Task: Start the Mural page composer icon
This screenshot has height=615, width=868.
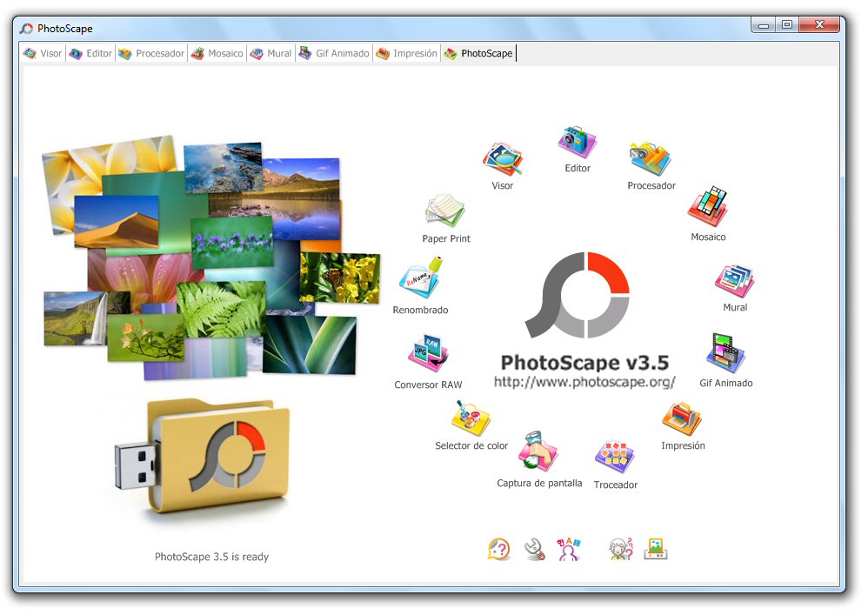Action: tap(734, 278)
